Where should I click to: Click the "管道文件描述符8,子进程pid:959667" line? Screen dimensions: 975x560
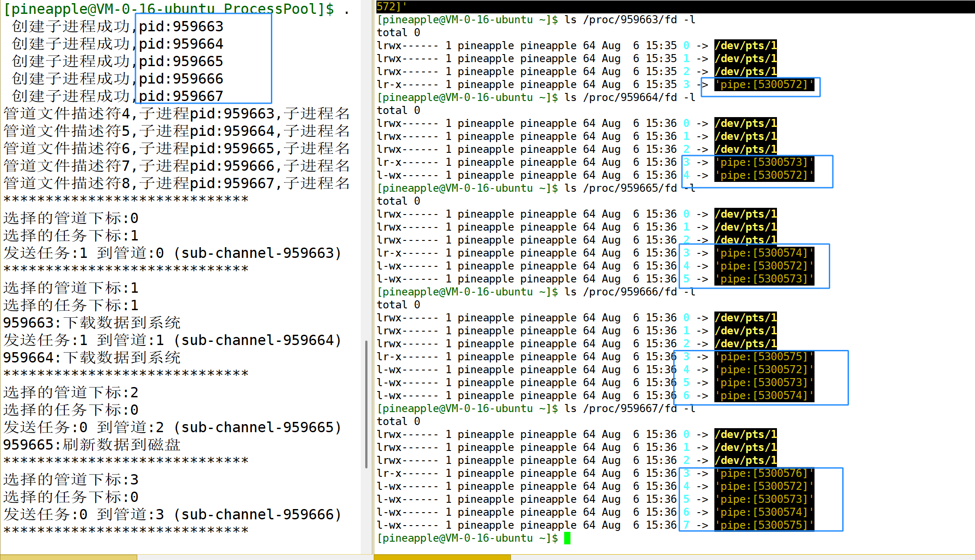(177, 183)
